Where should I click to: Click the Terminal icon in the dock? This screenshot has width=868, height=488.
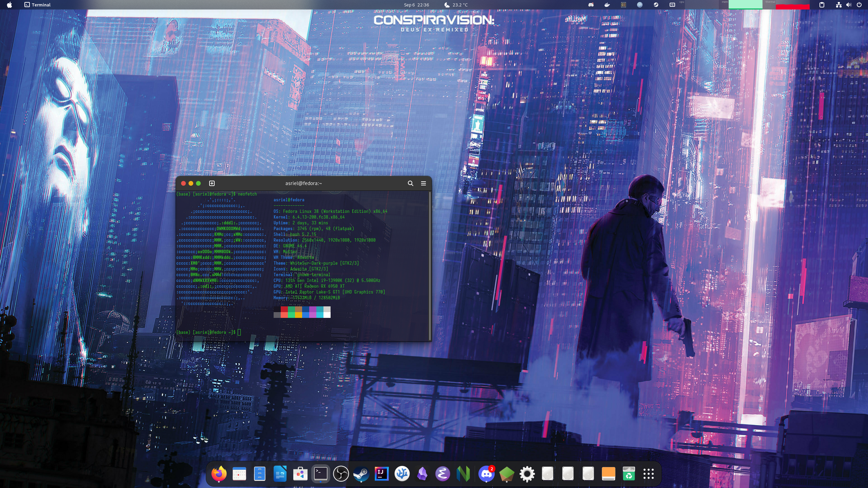pyautogui.click(x=321, y=473)
